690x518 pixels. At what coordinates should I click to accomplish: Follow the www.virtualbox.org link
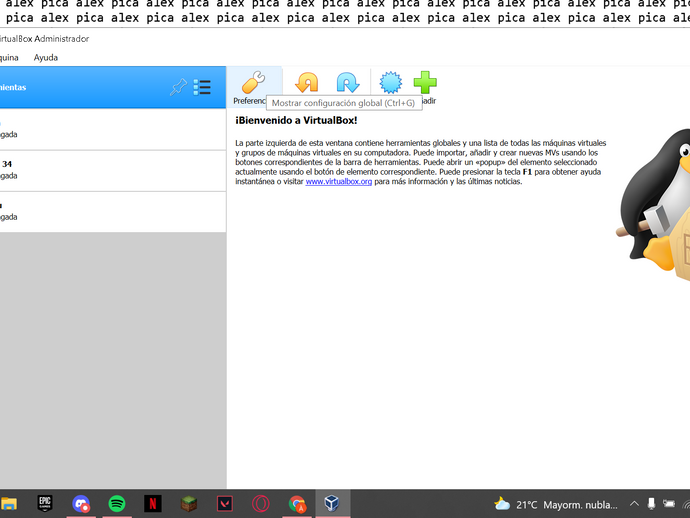[x=338, y=181]
